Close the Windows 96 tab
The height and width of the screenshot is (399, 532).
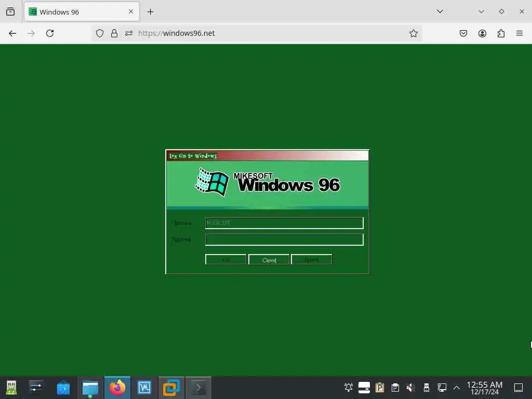click(x=130, y=11)
